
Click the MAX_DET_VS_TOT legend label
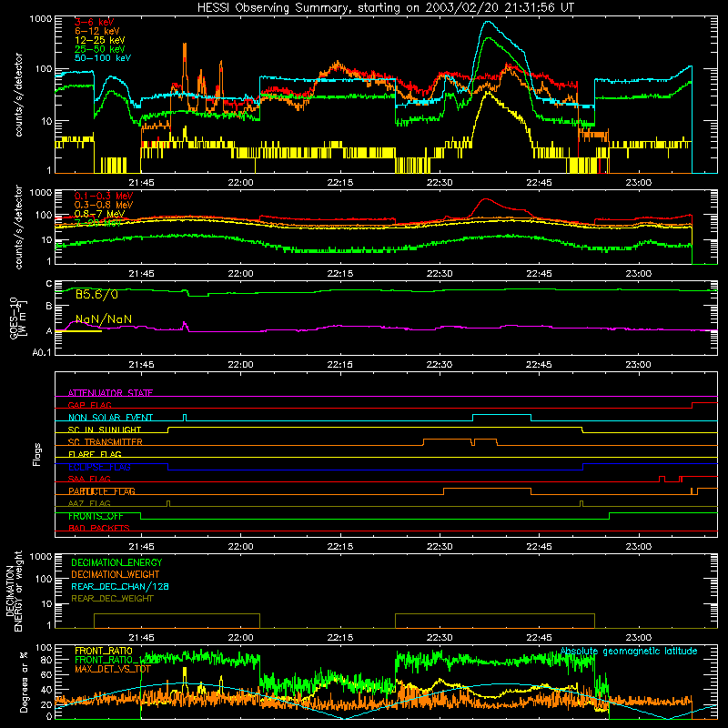pos(113,669)
